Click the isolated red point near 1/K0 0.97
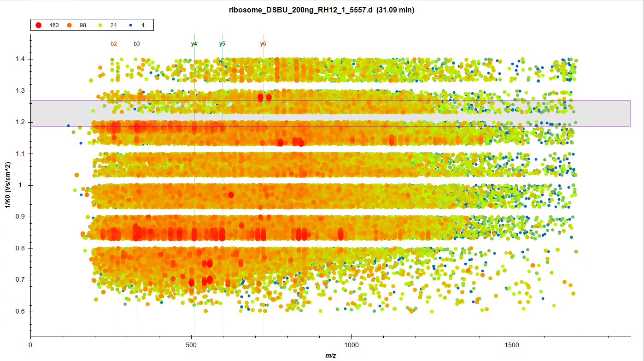 pyautogui.click(x=231, y=195)
